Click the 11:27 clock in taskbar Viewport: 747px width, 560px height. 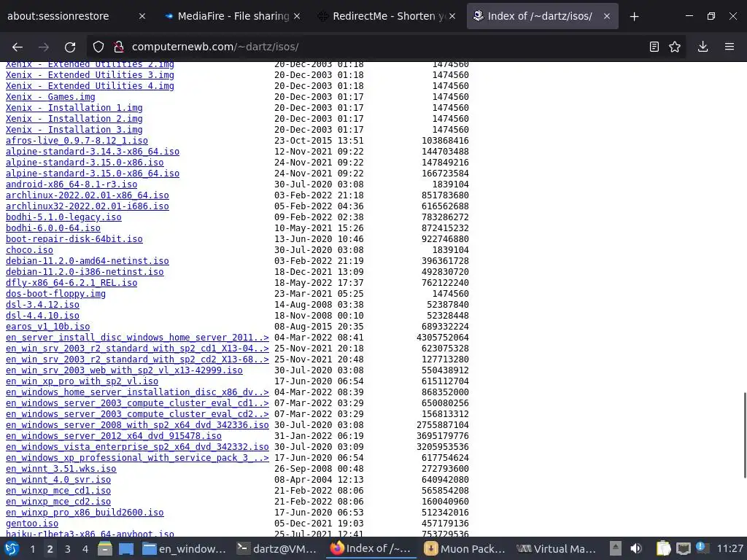tap(729, 548)
